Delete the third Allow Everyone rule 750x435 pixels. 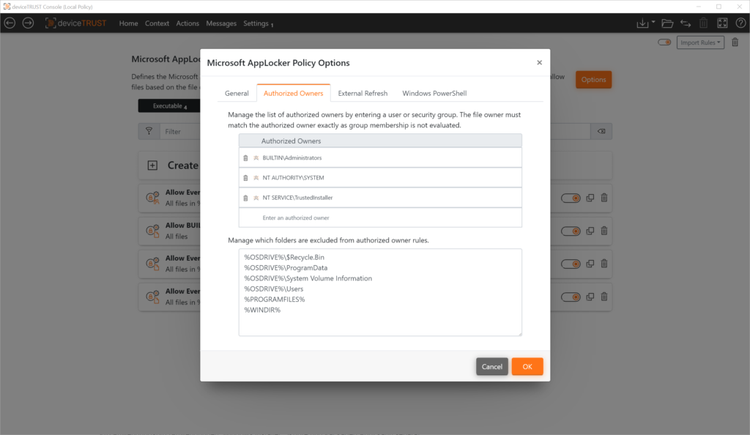click(604, 264)
